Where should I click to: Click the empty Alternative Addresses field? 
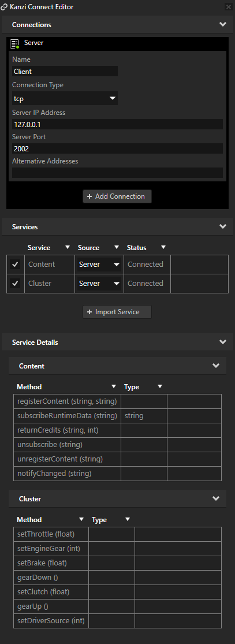[118, 173]
